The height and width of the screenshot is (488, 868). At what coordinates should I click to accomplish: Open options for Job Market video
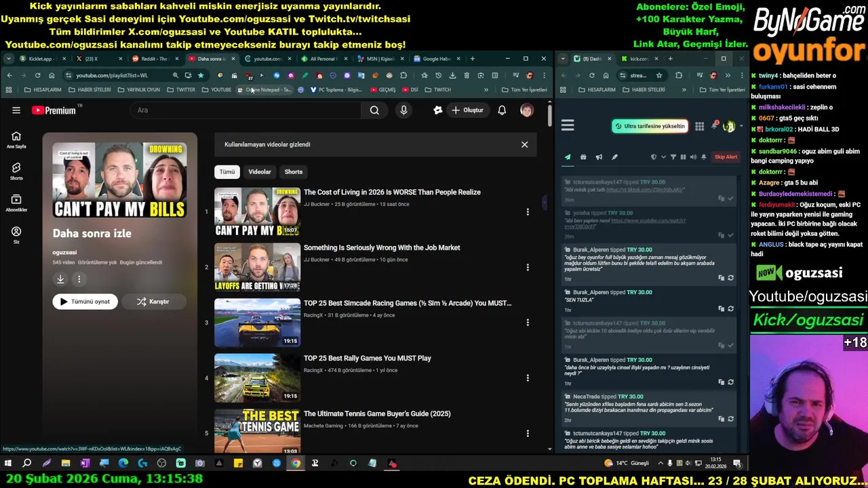coord(528,267)
